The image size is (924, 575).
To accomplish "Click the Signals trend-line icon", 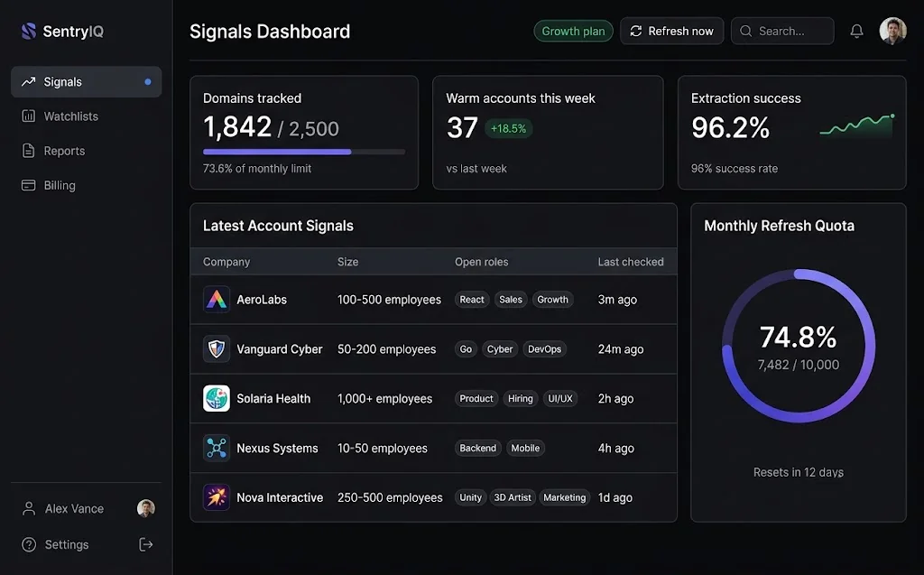I will point(28,82).
